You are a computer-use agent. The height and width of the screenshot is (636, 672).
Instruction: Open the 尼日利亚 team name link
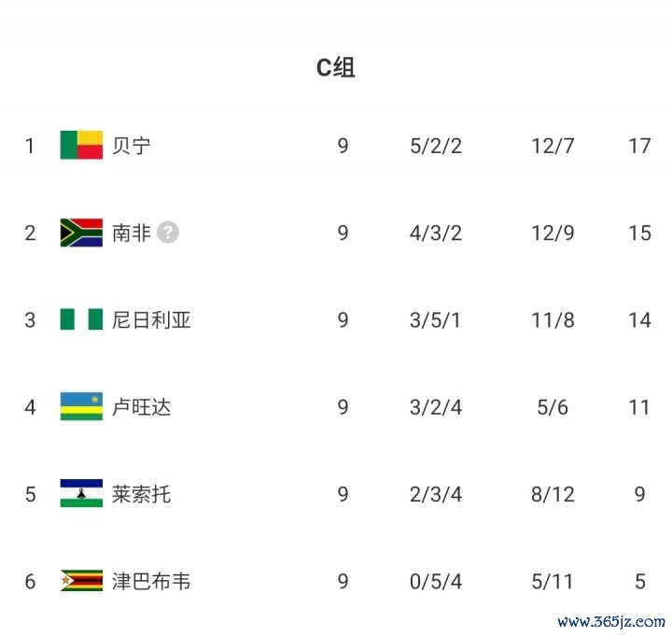click(151, 320)
